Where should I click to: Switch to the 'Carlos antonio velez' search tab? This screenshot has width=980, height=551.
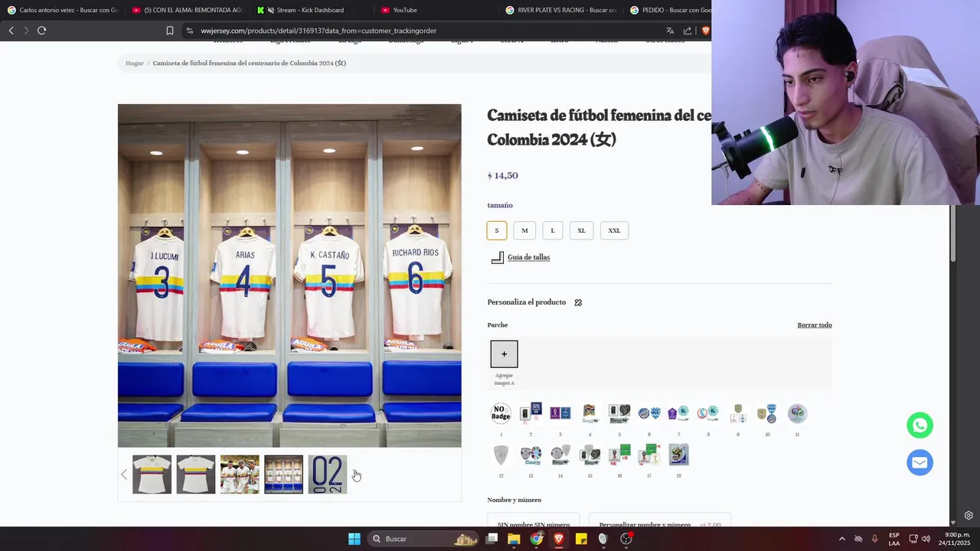tap(63, 10)
